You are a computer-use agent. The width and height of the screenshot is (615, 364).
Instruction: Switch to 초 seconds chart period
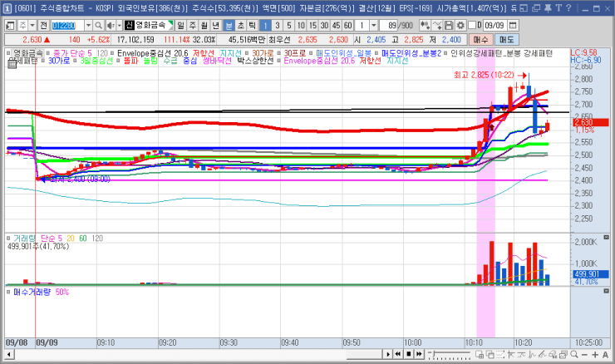click(x=241, y=26)
